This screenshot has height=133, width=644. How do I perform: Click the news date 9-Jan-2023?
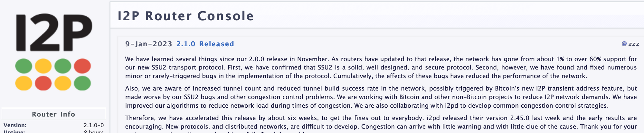tap(149, 44)
